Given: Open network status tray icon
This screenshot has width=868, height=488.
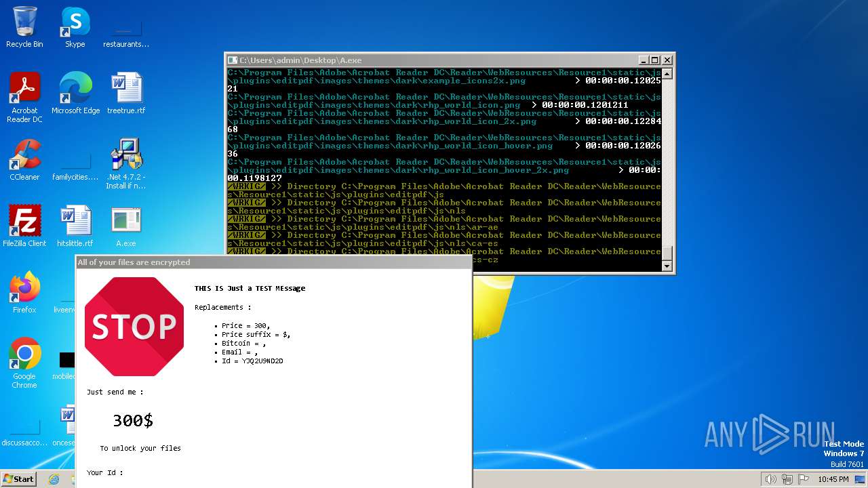Looking at the screenshot, I should pos(787,479).
